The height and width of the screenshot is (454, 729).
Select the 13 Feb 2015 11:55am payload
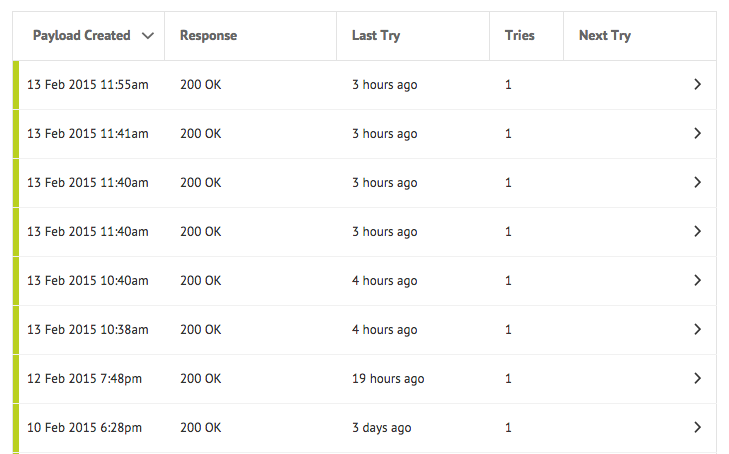(x=87, y=85)
